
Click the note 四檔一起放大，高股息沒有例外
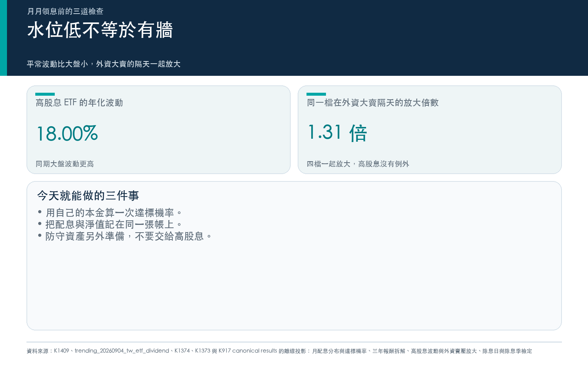coord(358,164)
